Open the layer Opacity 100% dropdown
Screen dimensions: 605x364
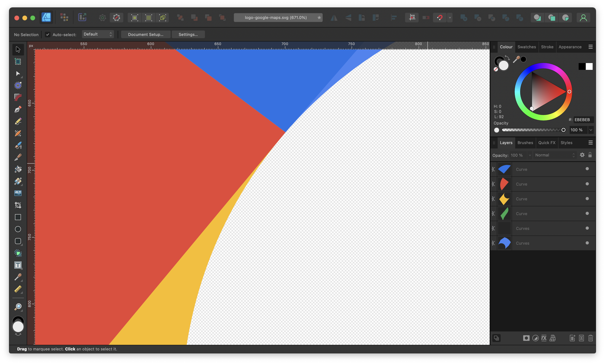coord(530,155)
